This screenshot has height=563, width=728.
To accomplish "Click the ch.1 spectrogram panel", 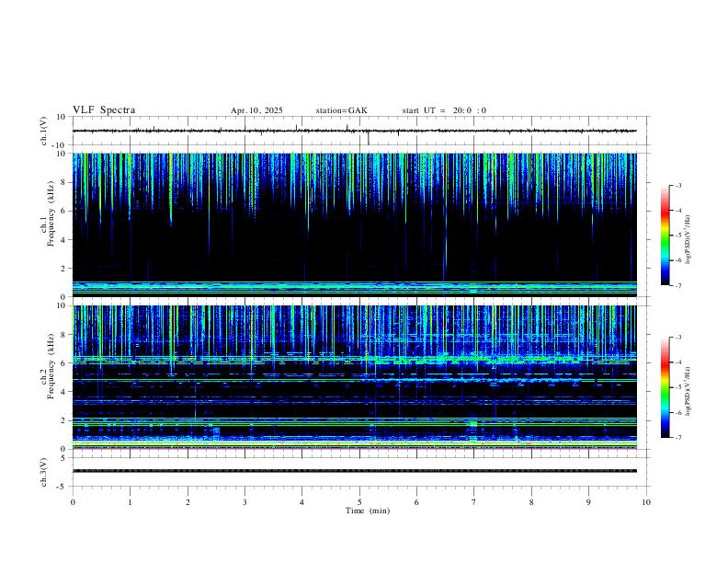I will pos(354,224).
